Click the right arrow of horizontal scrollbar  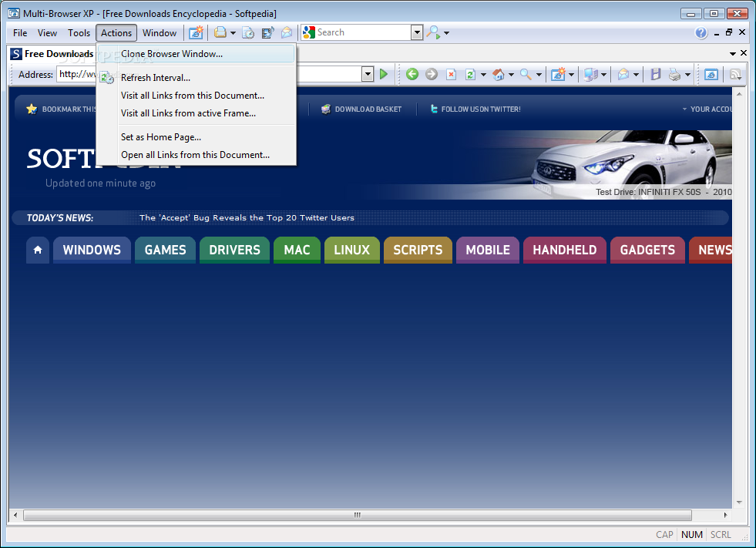[726, 515]
